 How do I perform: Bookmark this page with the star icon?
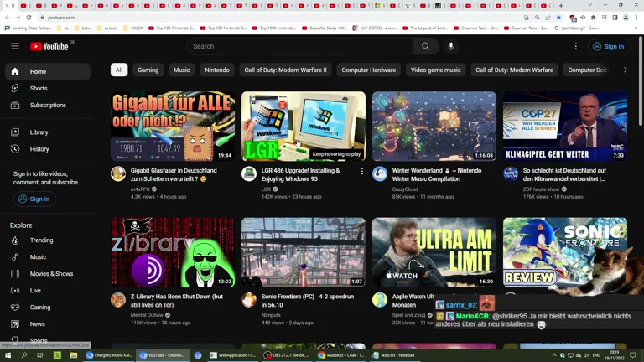[559, 18]
